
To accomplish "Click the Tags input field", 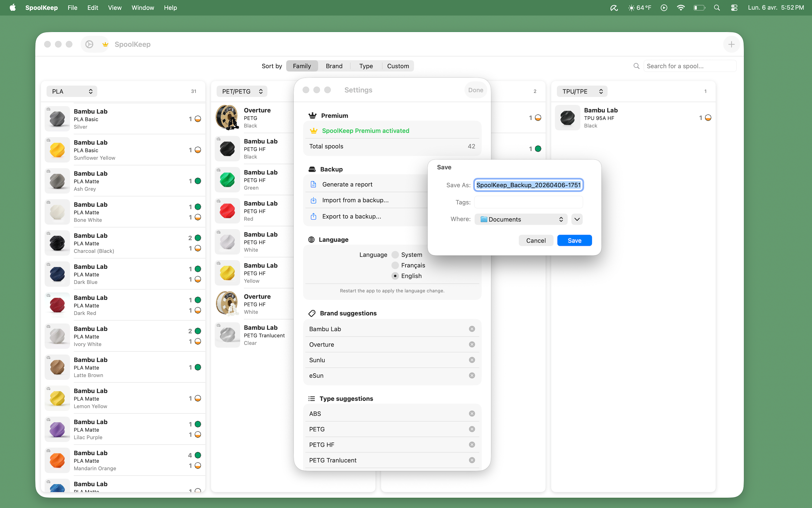I will pyautogui.click(x=528, y=202).
